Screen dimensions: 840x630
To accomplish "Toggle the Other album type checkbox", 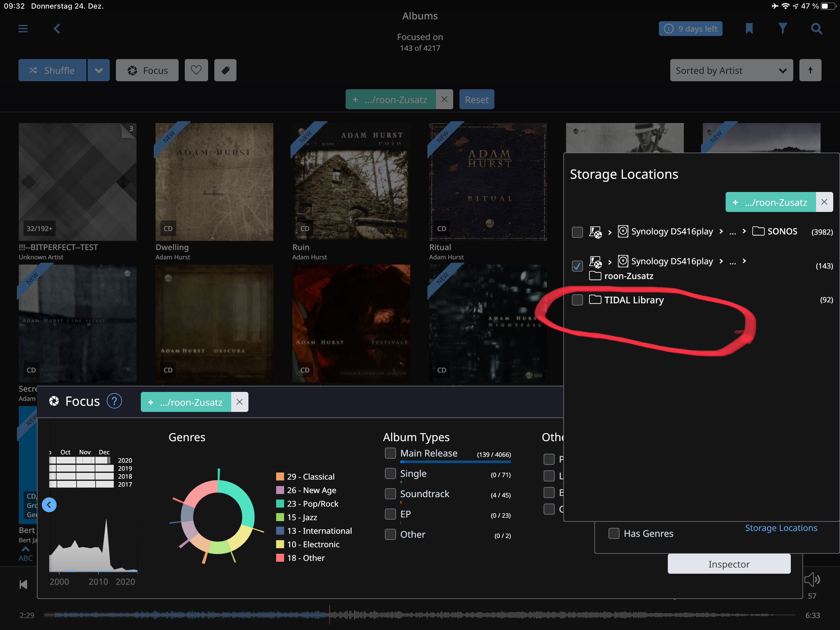I will [390, 534].
